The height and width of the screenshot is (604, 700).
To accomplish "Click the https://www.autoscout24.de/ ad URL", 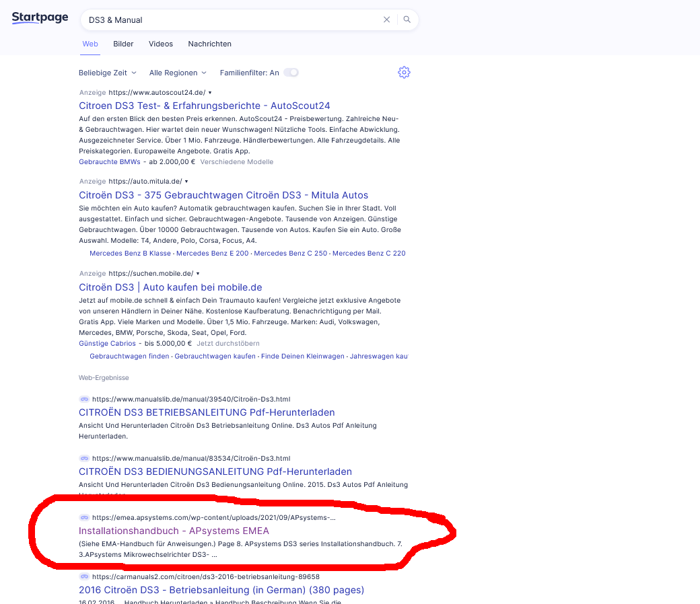I will click(157, 93).
